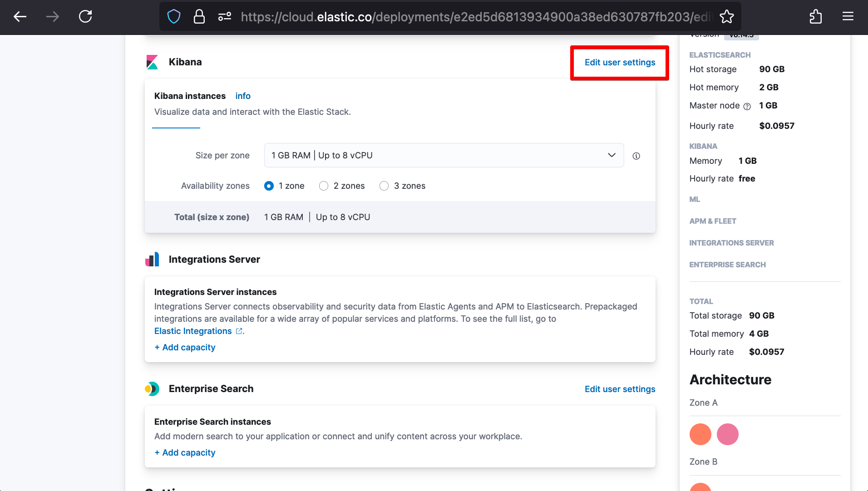Open the Size per zone dropdown
Screen dimensions: 868x491
(444, 155)
